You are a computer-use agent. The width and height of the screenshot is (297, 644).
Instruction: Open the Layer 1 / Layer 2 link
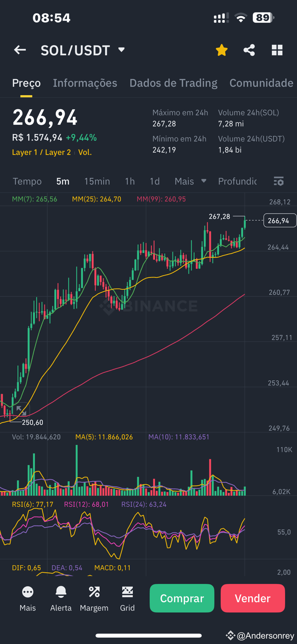(41, 152)
